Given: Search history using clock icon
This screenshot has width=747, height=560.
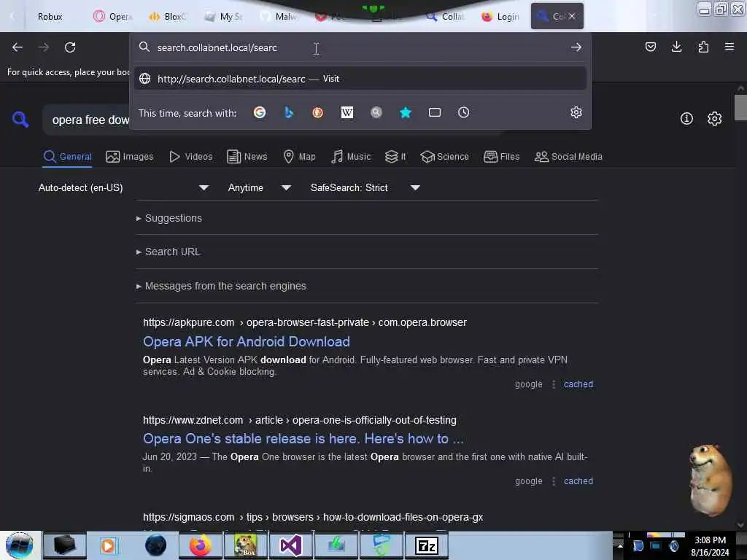Looking at the screenshot, I should tap(463, 112).
